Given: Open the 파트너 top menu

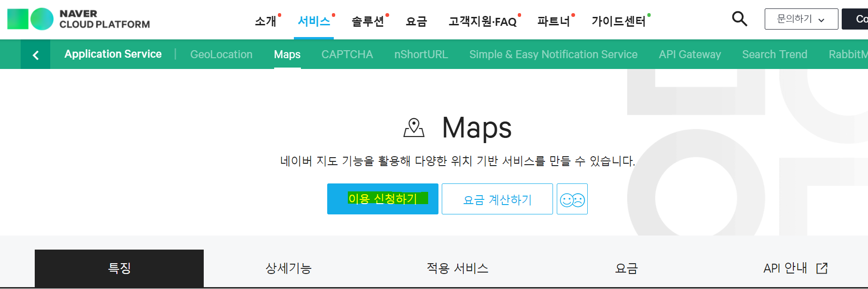Looking at the screenshot, I should pyautogui.click(x=554, y=21).
